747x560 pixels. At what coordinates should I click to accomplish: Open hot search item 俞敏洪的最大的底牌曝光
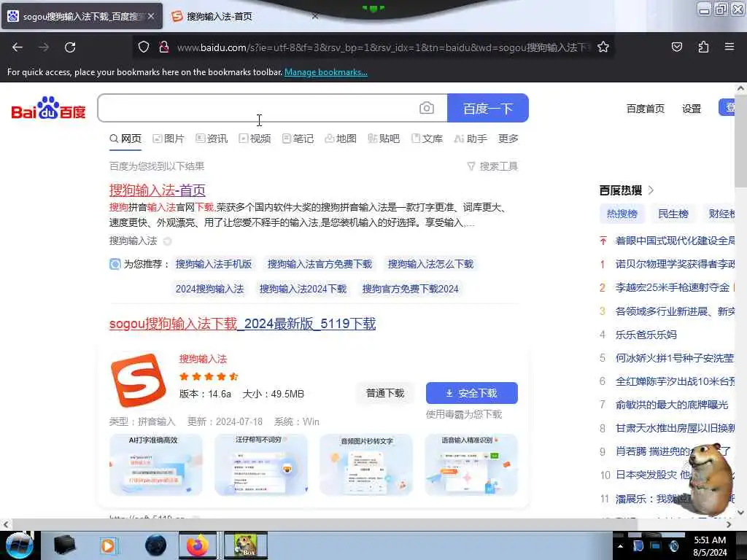point(672,405)
